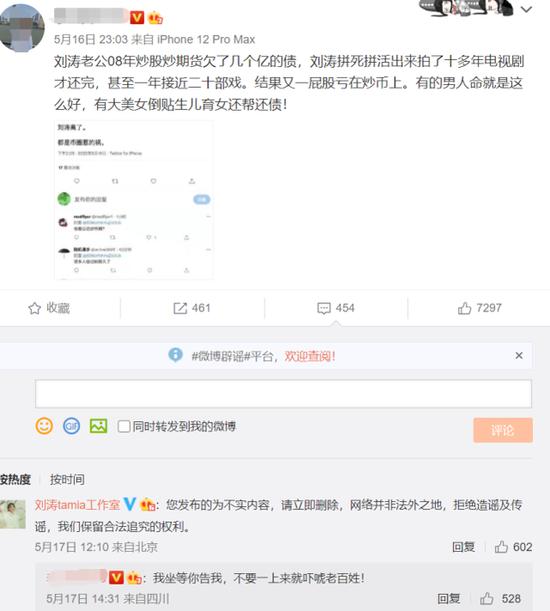This screenshot has width=550, height=611.
Task: Click the blue info icon in notice bar
Action: coord(175,355)
